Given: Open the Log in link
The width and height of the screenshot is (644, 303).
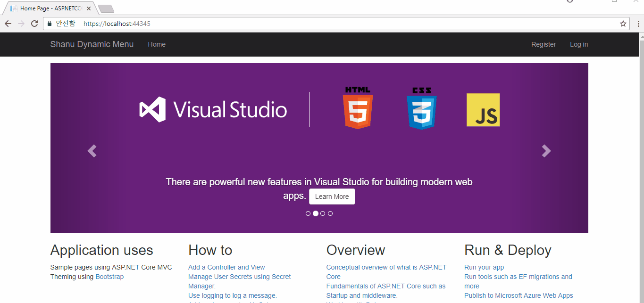Looking at the screenshot, I should [x=579, y=44].
